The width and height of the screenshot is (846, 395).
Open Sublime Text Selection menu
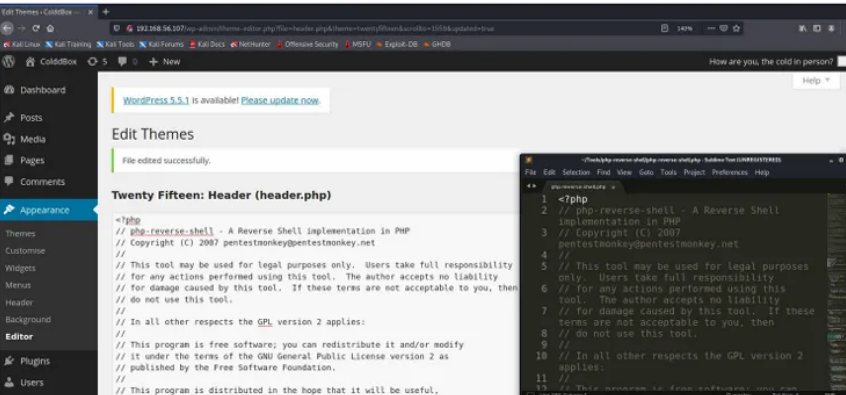[576, 173]
